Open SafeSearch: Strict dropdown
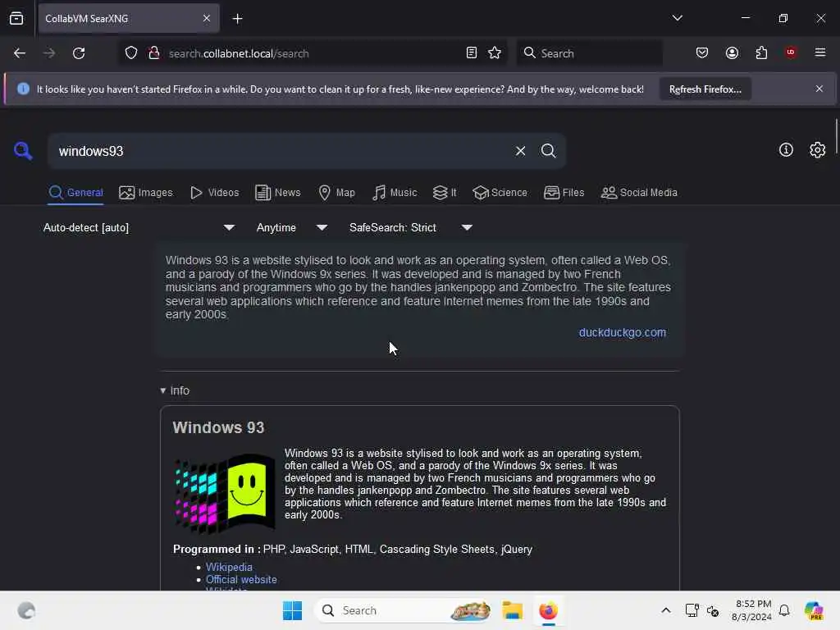 coord(411,228)
